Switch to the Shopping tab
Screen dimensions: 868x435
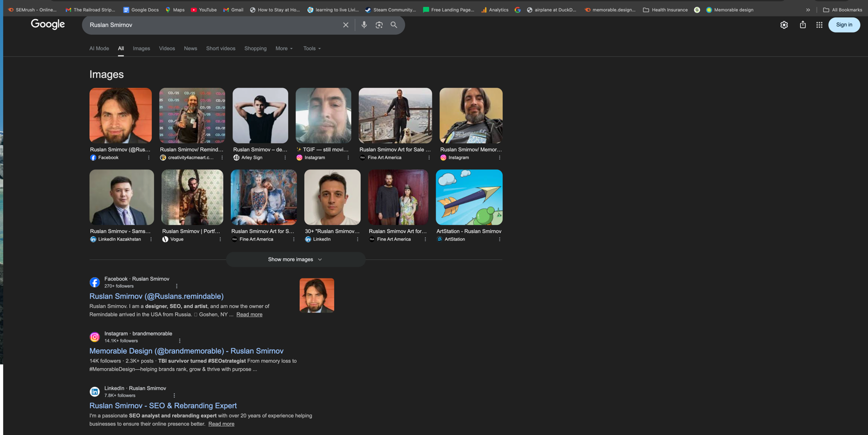(255, 49)
